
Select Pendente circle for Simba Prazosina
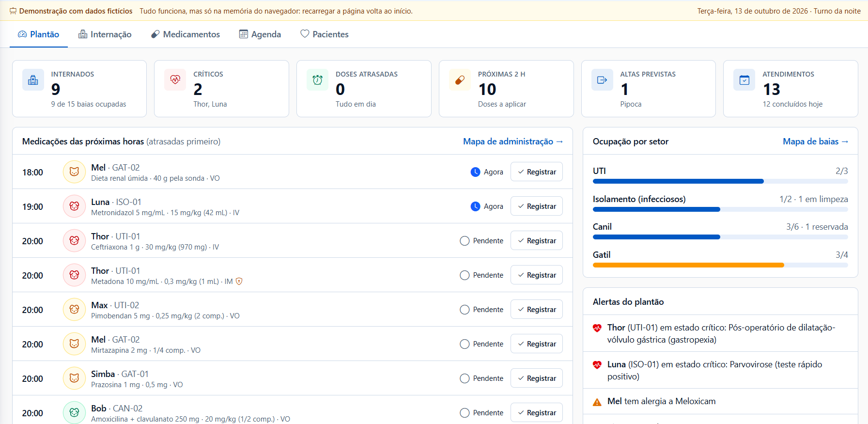pos(465,378)
